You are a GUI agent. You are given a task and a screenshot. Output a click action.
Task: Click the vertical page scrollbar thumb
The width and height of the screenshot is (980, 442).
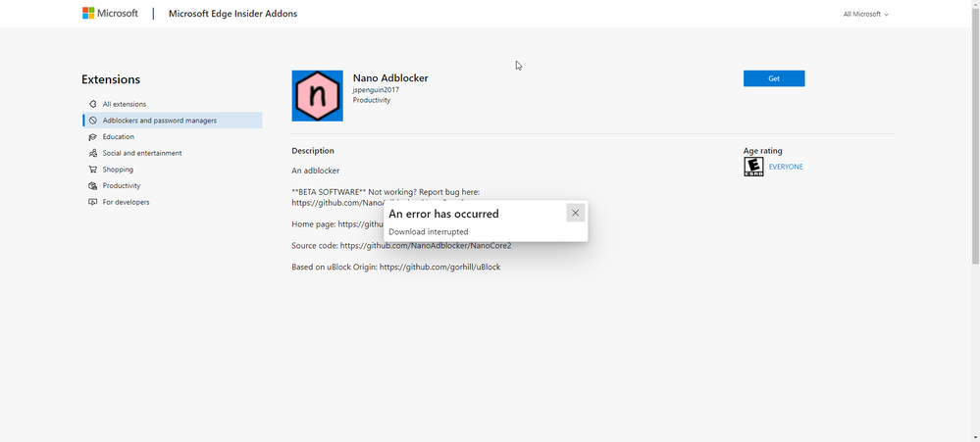(976, 135)
